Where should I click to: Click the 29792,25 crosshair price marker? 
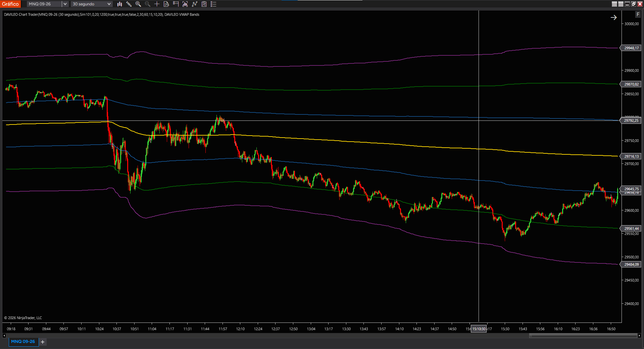click(x=631, y=120)
